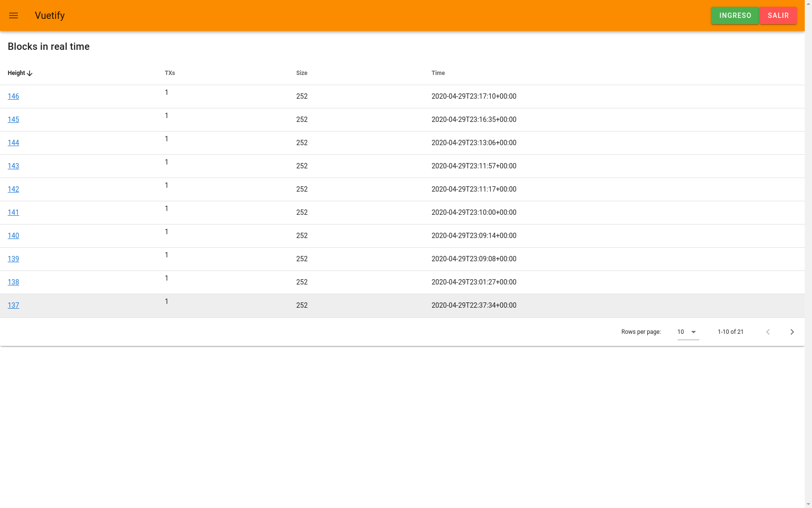Click the 'Blocks in real time' heading
Image resolution: width=812 pixels, height=508 pixels.
click(x=49, y=46)
